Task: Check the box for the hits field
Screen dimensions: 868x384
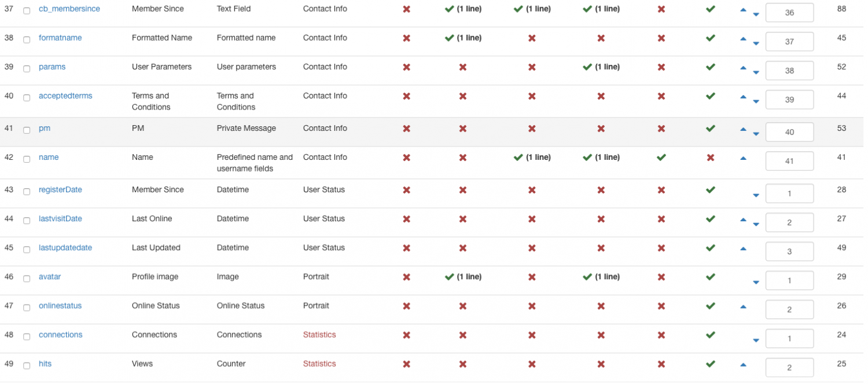Action: coord(27,365)
